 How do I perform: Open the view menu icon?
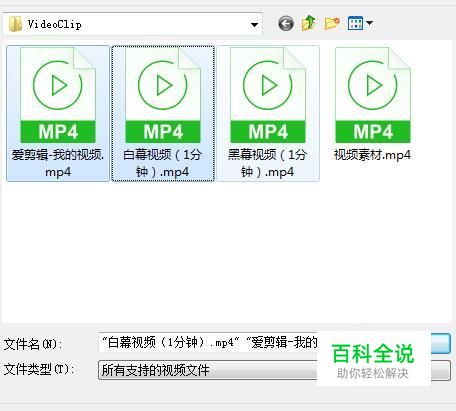[x=355, y=23]
